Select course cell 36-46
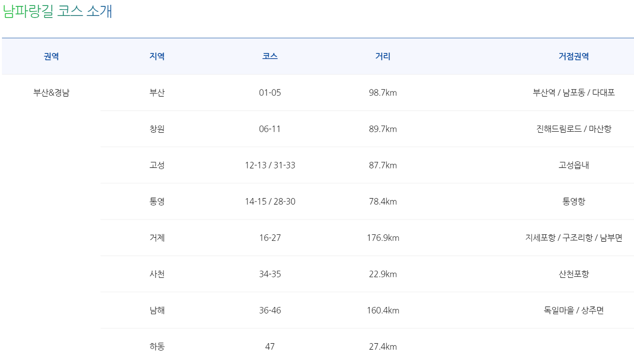 [x=270, y=310]
